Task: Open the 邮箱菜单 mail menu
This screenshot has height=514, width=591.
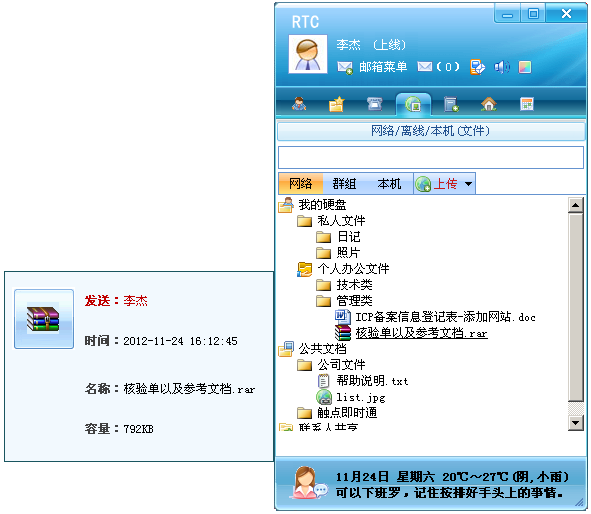Action: (372, 67)
